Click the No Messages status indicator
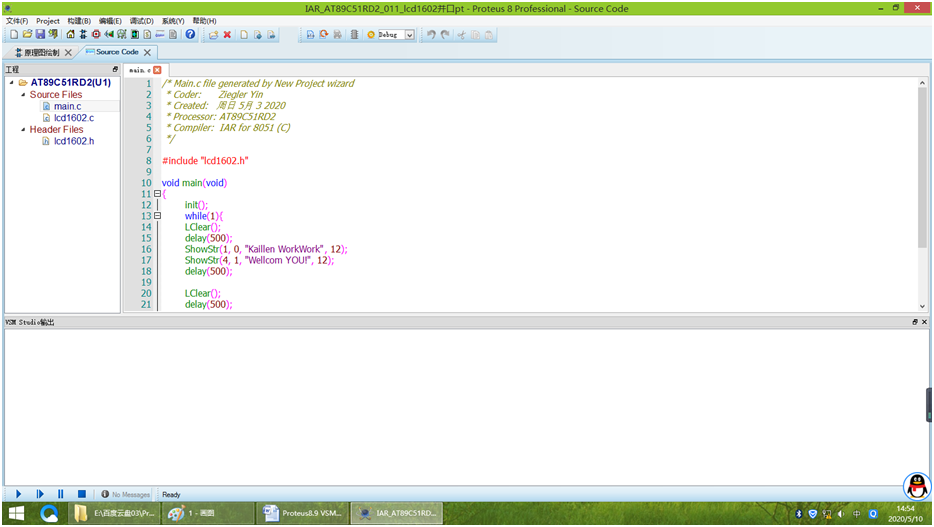Viewport: 934px width, 527px height. (x=125, y=494)
